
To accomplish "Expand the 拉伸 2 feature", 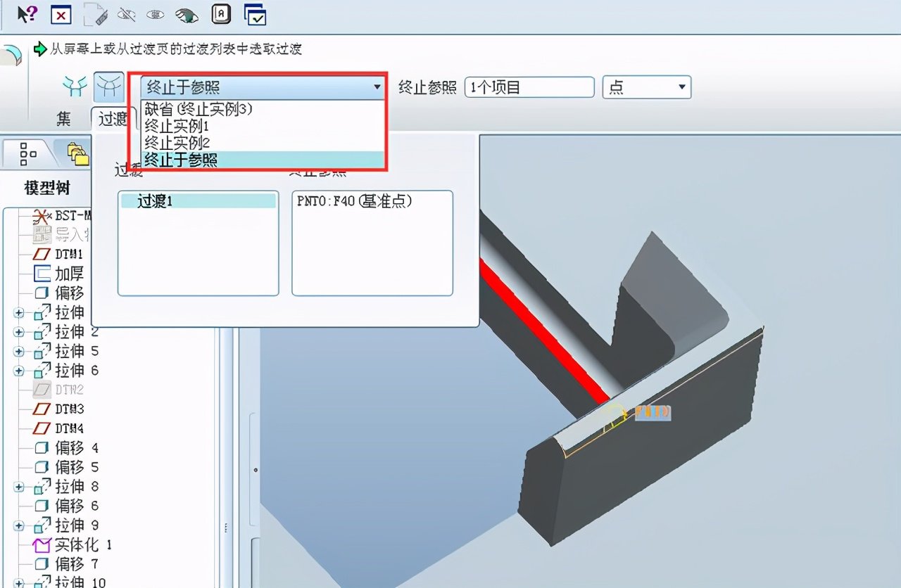I will (18, 331).
